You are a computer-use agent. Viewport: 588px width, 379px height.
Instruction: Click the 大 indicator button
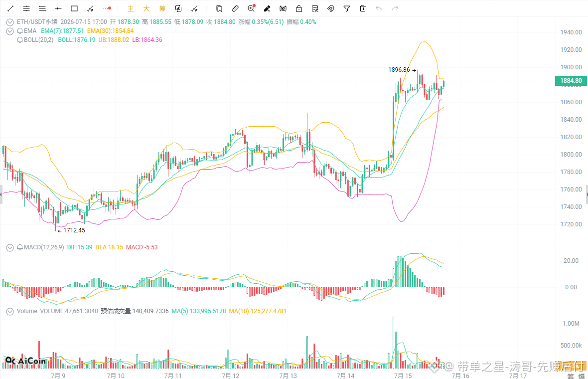tap(146, 8)
